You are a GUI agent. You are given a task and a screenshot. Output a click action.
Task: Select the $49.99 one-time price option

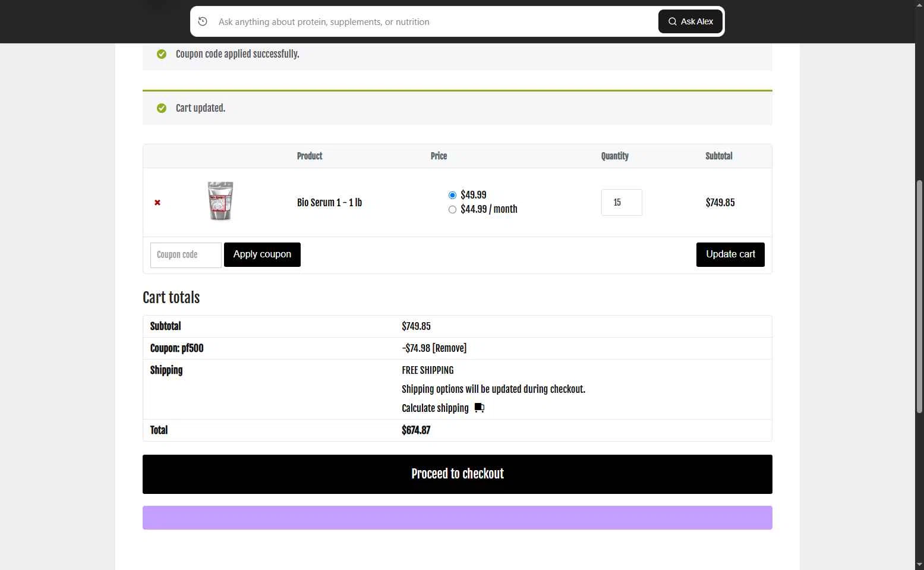[x=452, y=195]
